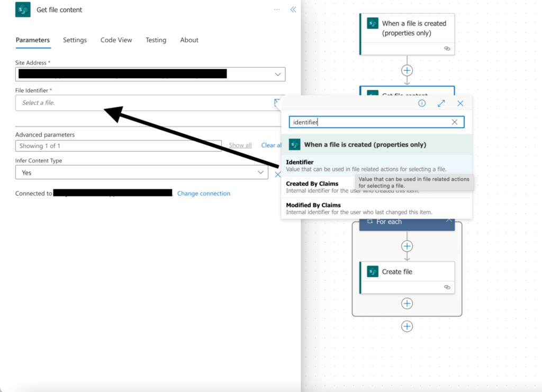This screenshot has height=392, width=542.
Task: Open dynamic content via lightning icon near File Identifier
Action: pyautogui.click(x=277, y=103)
